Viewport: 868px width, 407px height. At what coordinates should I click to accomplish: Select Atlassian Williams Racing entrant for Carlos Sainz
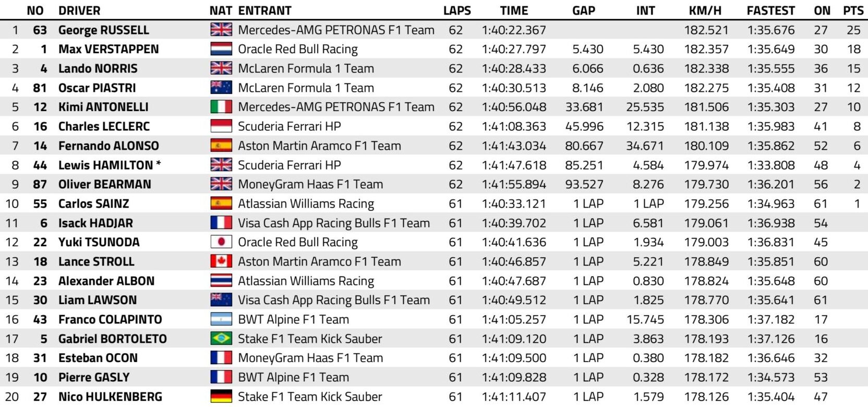306,203
